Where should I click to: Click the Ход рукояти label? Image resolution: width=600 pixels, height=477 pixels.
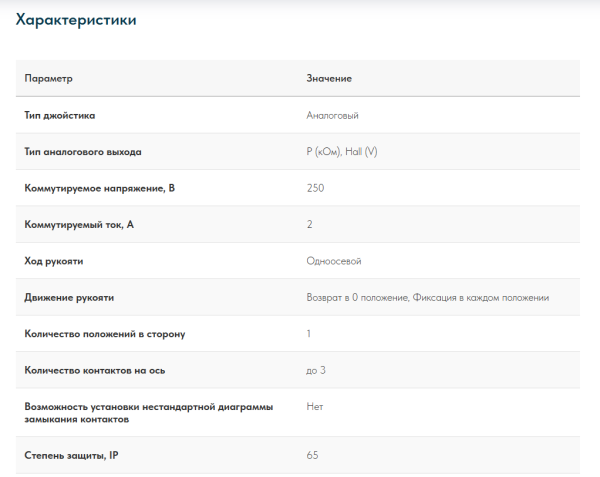54,261
